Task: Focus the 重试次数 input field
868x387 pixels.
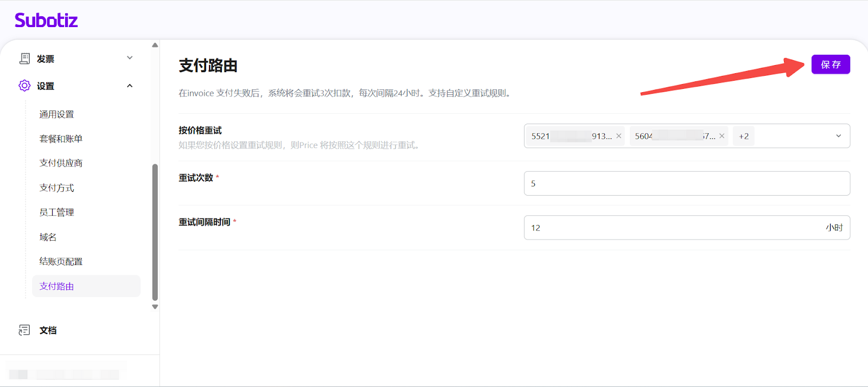Action: click(686, 184)
